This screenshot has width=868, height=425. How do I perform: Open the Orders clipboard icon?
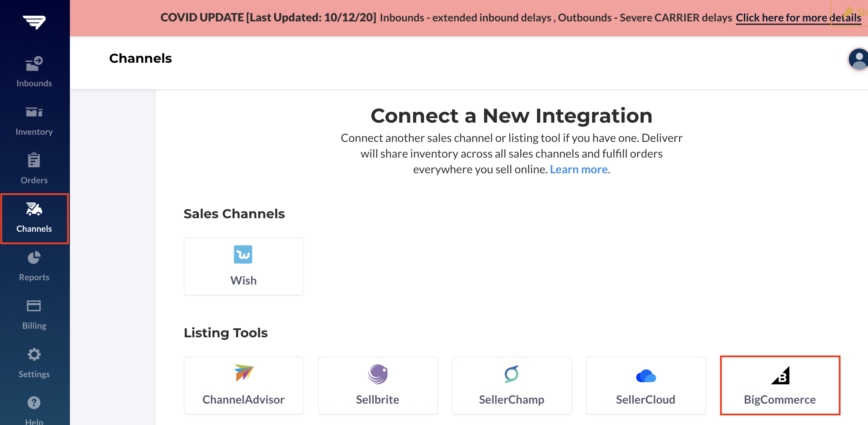[x=34, y=160]
